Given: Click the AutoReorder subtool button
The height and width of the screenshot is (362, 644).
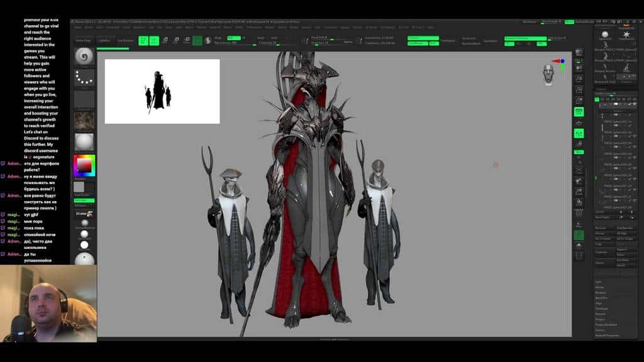Looking at the screenshot, I should pos(626,228).
